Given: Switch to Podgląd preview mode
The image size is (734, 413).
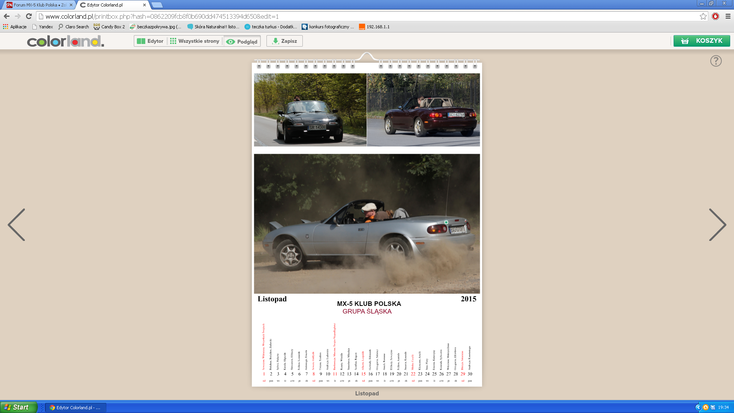Looking at the screenshot, I should tap(242, 41).
